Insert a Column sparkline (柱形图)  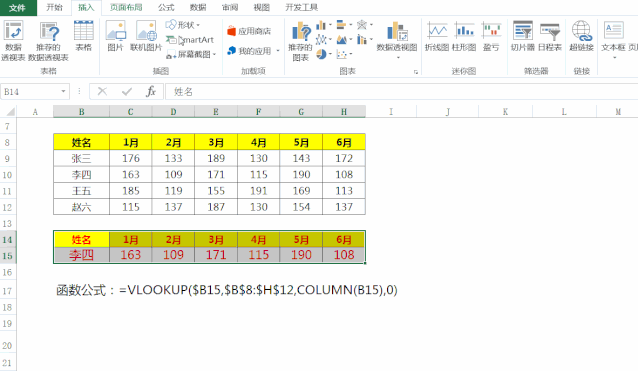pos(464,37)
